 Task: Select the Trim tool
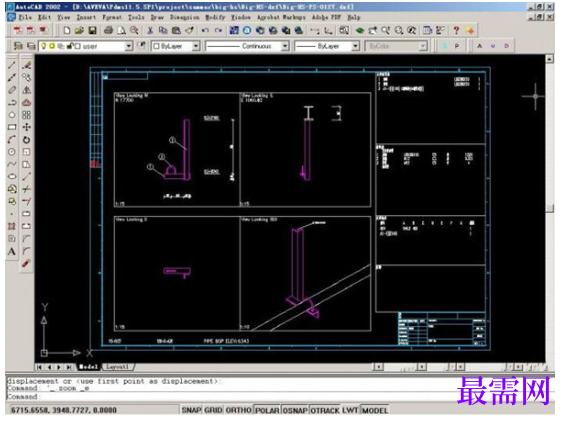coord(26,189)
